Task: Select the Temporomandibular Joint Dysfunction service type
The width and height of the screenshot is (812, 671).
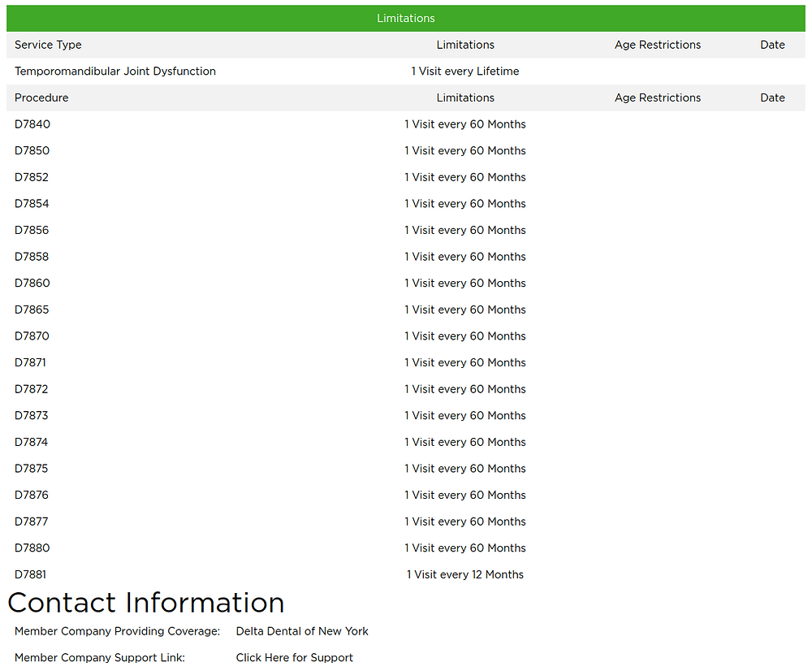Action: click(115, 71)
